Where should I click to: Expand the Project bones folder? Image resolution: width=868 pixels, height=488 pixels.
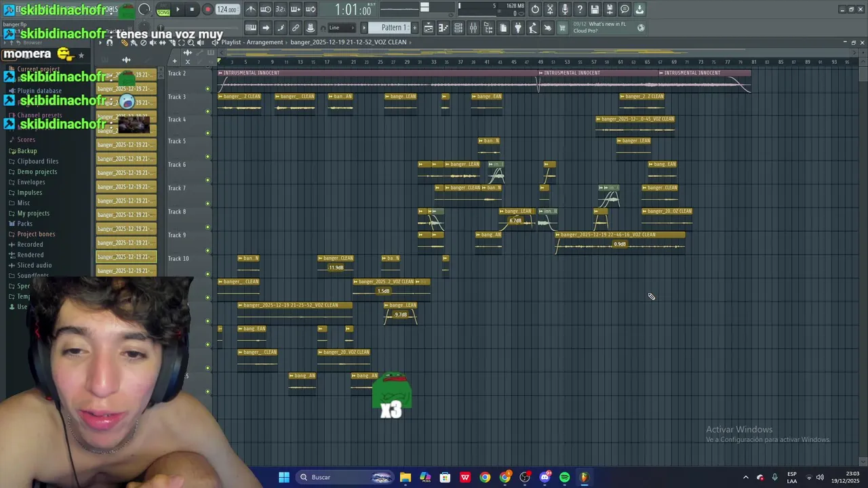click(x=36, y=235)
